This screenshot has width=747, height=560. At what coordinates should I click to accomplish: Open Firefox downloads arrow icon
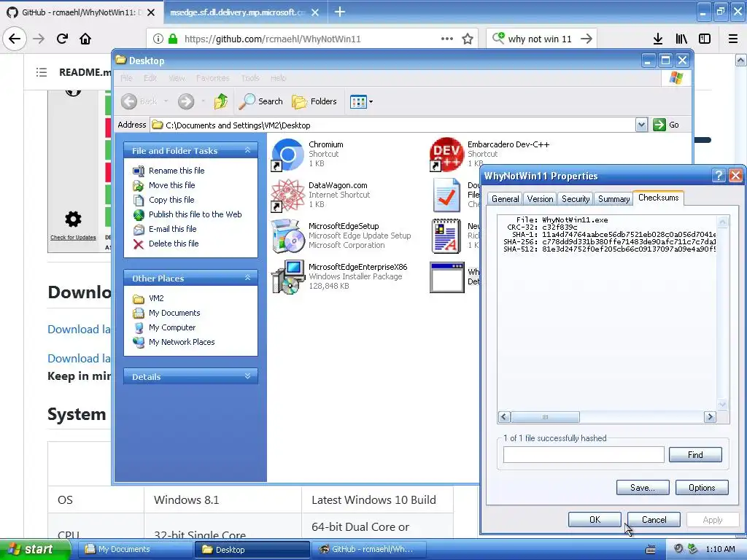[x=658, y=39]
